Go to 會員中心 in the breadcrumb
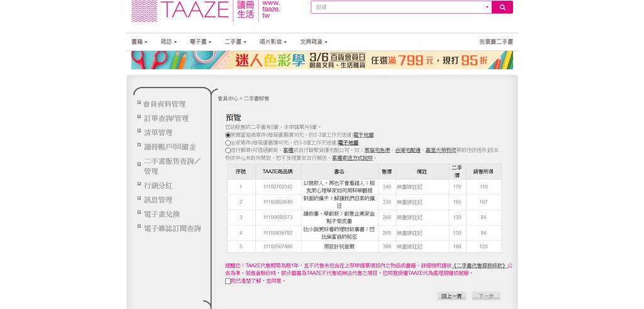Screen dimensions: 644x309 (228, 99)
